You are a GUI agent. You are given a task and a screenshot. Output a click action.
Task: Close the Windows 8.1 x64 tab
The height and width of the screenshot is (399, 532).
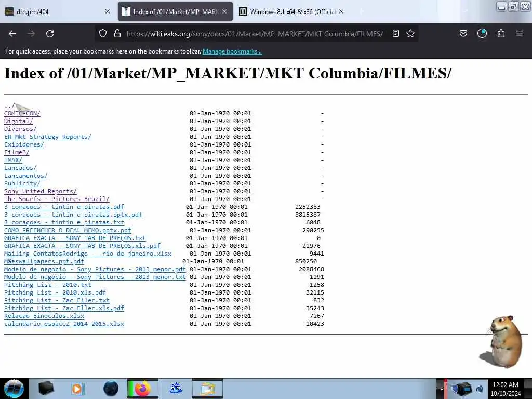point(341,11)
